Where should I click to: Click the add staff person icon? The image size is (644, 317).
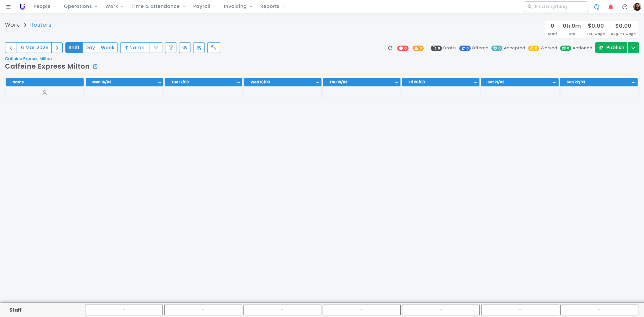(x=45, y=93)
